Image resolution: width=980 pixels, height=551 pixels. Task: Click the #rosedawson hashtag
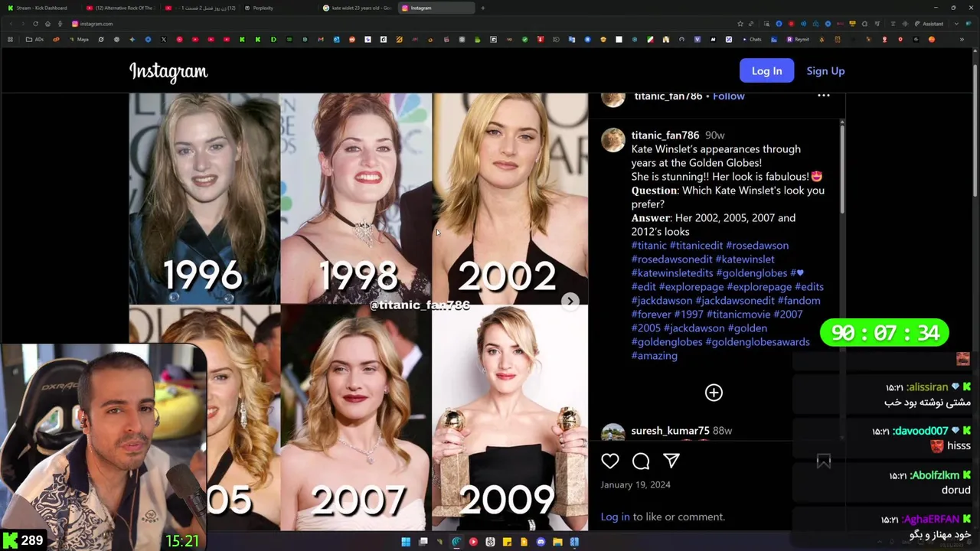tap(757, 246)
